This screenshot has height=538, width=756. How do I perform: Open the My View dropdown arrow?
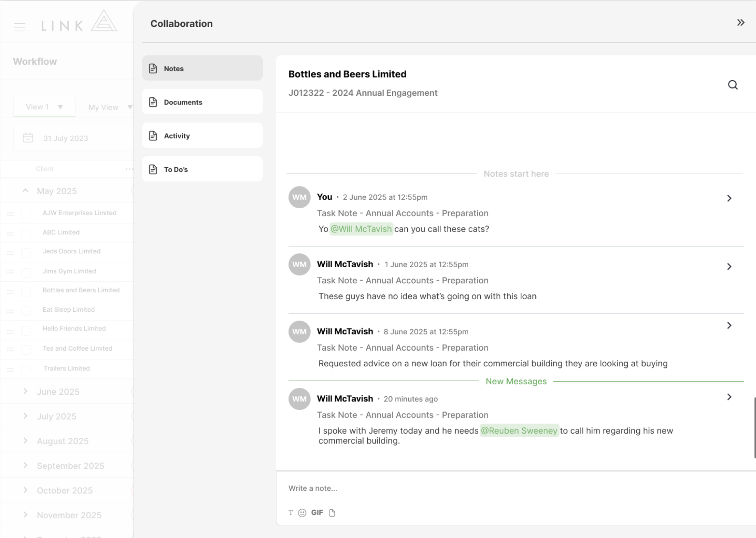point(130,107)
